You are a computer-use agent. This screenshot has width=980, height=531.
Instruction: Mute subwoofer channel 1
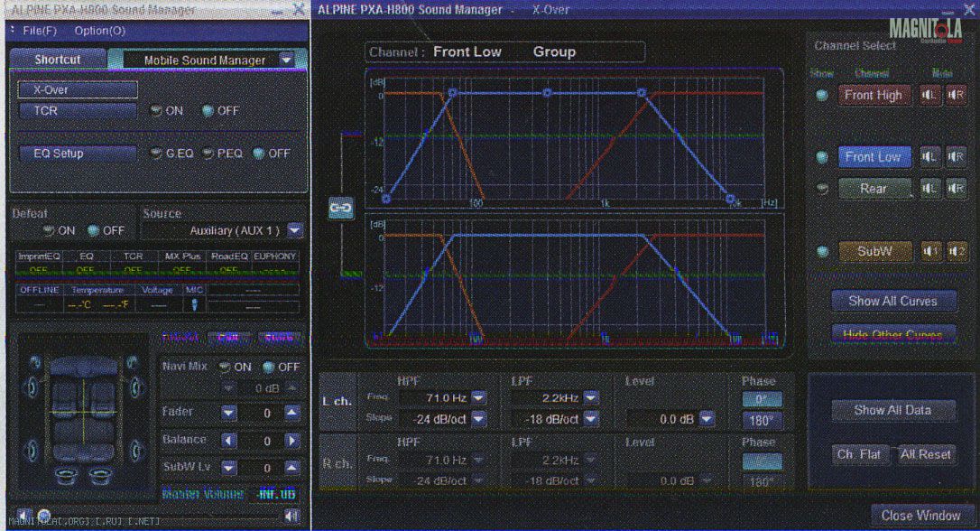click(930, 251)
